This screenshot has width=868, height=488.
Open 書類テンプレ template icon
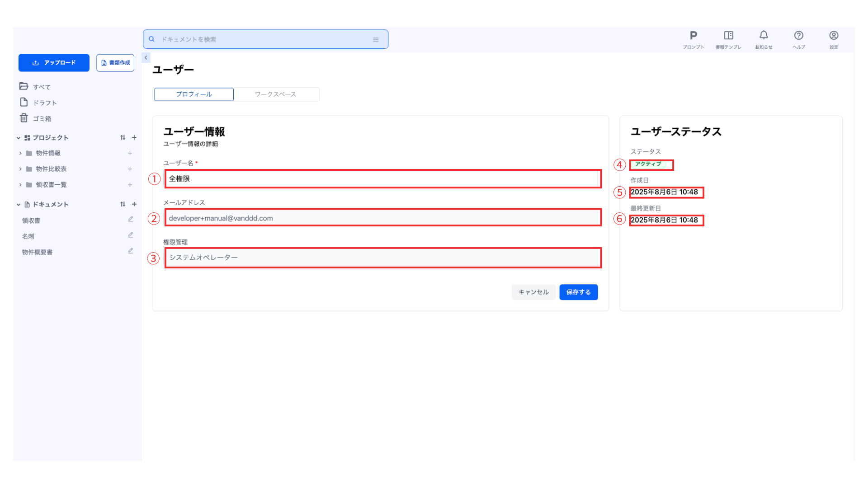coord(728,36)
